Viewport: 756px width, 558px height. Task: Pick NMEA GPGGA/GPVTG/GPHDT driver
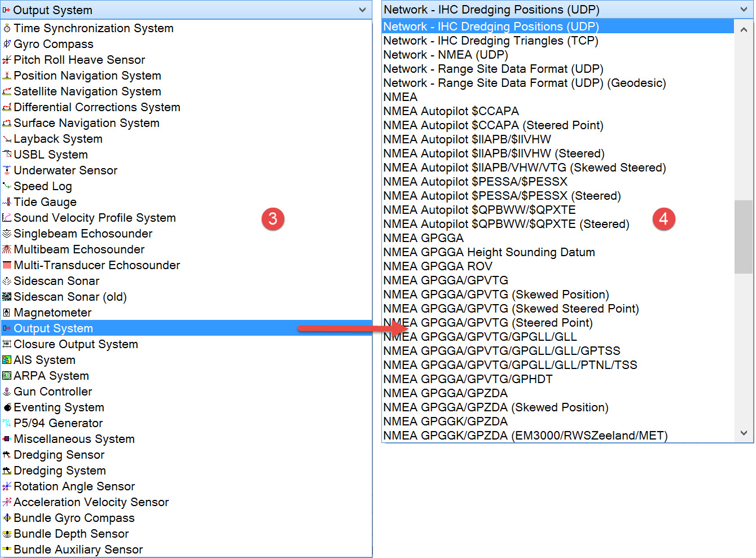pos(558,379)
